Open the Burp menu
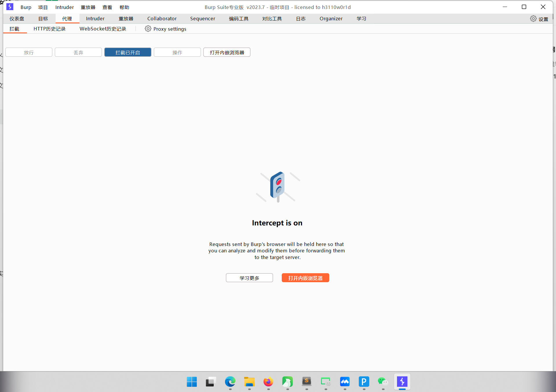The image size is (556, 392). coord(26,7)
